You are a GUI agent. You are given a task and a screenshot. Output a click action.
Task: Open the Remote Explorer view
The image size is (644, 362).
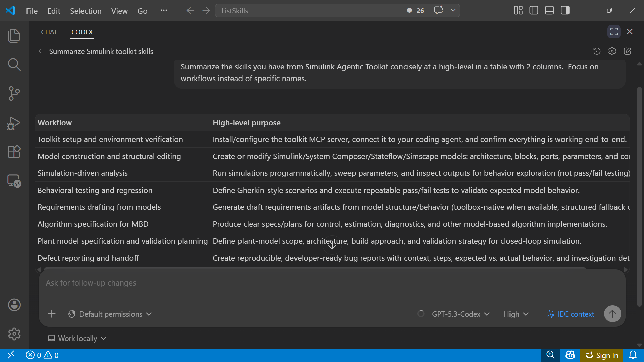[14, 181]
